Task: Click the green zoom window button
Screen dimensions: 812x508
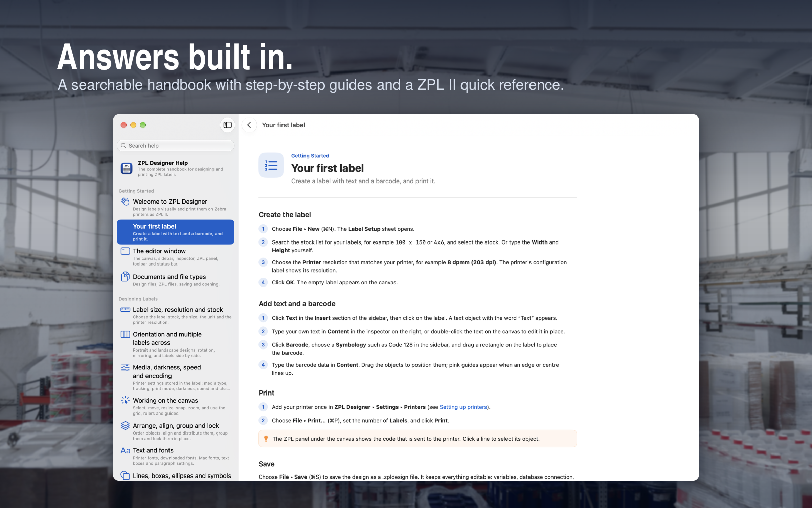Action: (143, 125)
